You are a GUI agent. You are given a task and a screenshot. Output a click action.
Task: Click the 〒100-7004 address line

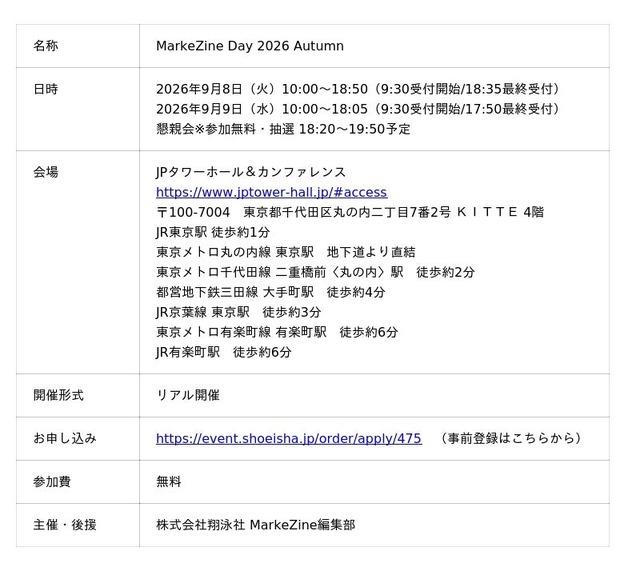click(350, 212)
